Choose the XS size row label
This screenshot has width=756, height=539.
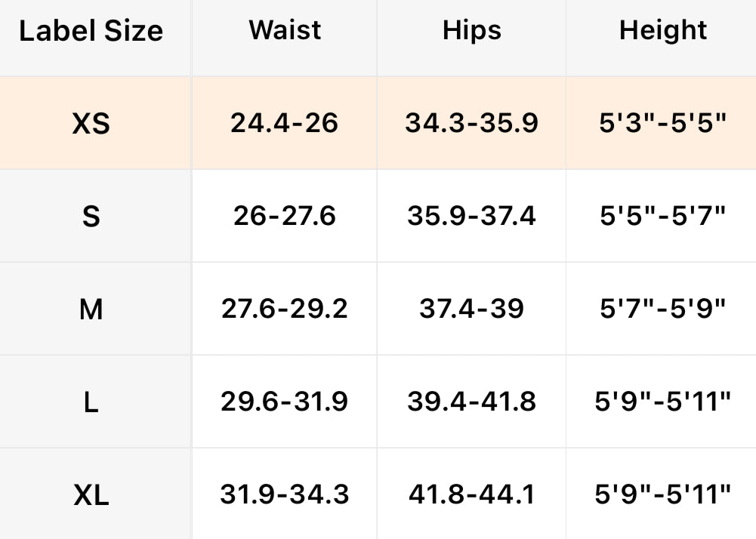pos(91,124)
